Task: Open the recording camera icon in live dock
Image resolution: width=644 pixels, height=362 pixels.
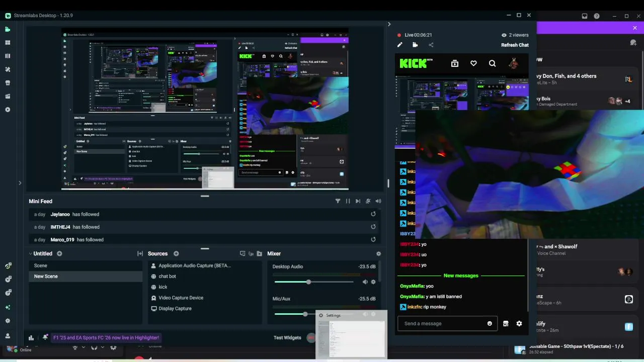Action: click(415, 45)
